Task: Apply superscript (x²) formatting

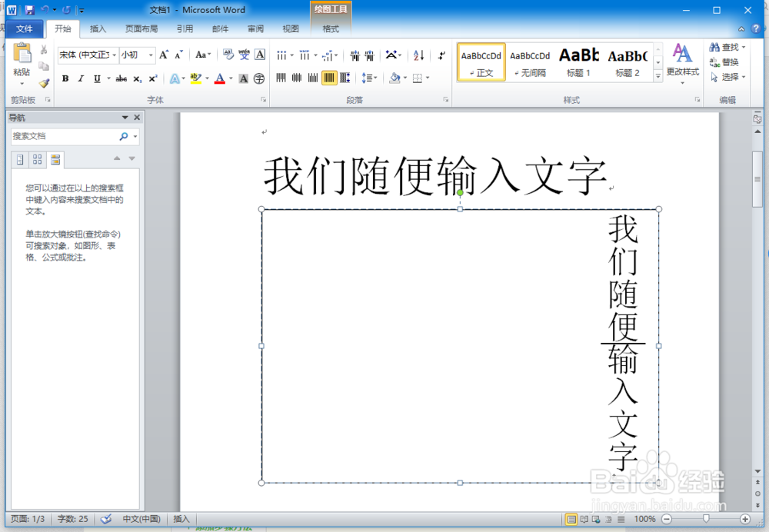Action: 153,78
